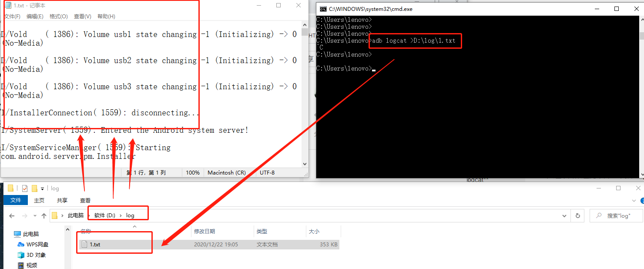The width and height of the screenshot is (644, 269).
Task: Switch to the 主页 ribbon tab
Action: [x=39, y=200]
